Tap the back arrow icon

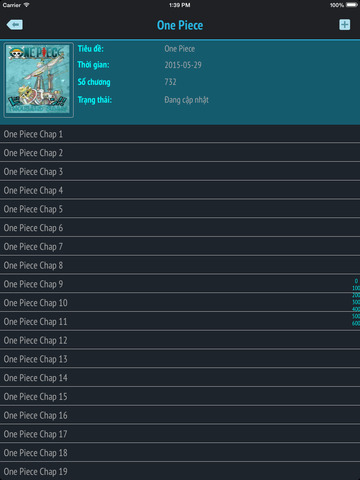tap(15, 25)
